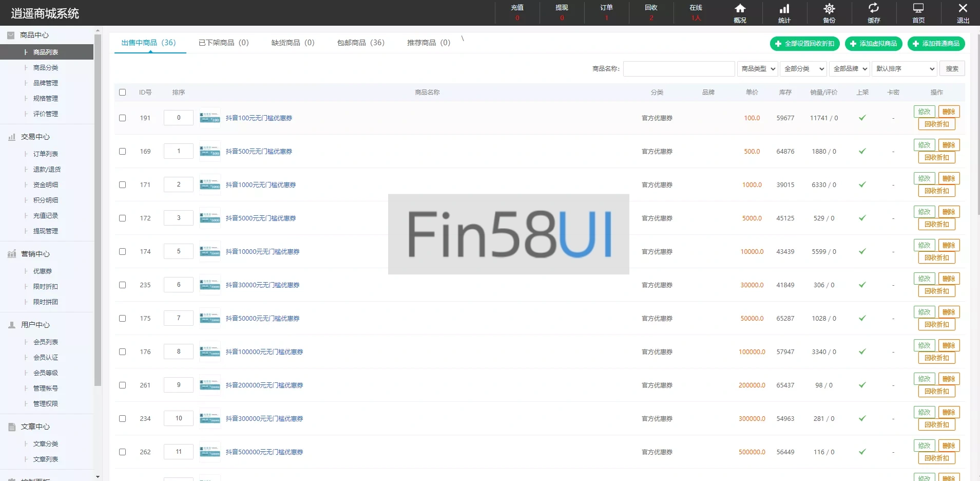Open the 商品类型 dropdown
Viewport: 980px width, 481px height.
(x=758, y=69)
